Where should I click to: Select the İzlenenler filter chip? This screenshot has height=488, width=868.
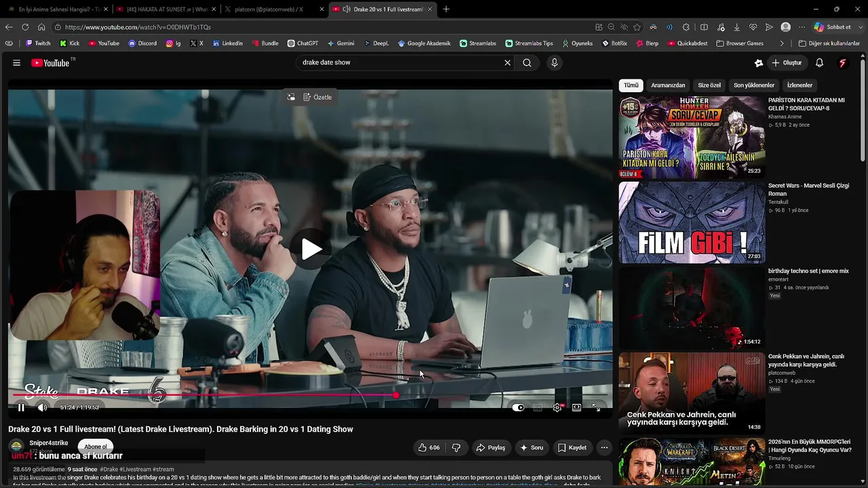pyautogui.click(x=800, y=85)
